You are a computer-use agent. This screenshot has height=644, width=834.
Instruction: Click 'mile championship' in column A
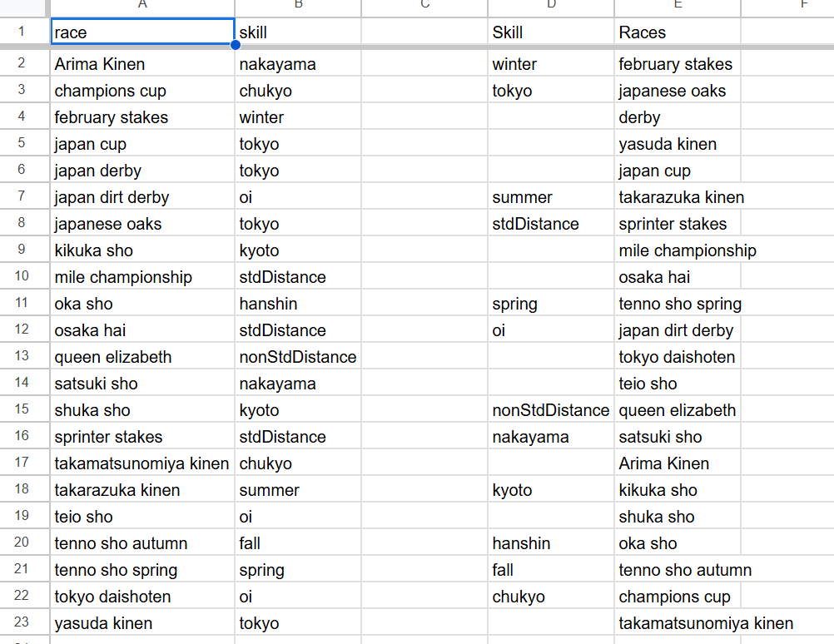click(x=142, y=276)
